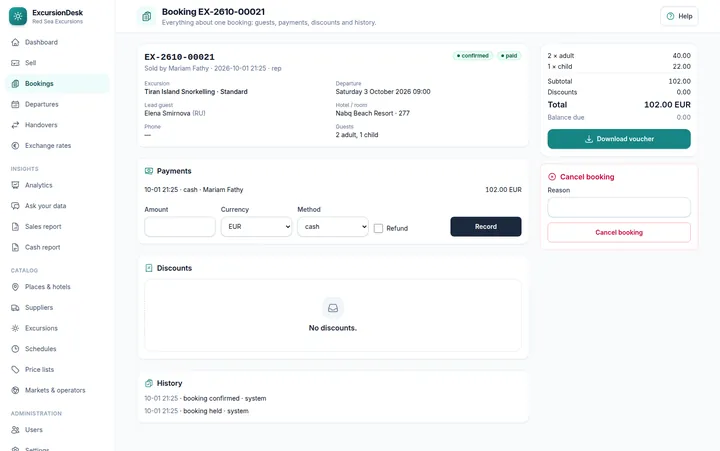The width and height of the screenshot is (720, 451).
Task: Click the download arrow icon on voucher button
Action: click(x=589, y=139)
